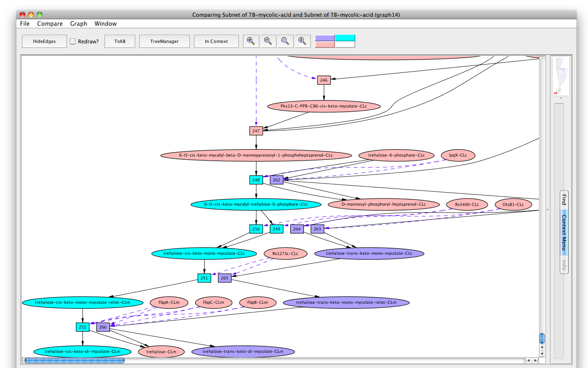This screenshot has height=368, width=588.
Task: Select reaction node 247
Action: [256, 131]
